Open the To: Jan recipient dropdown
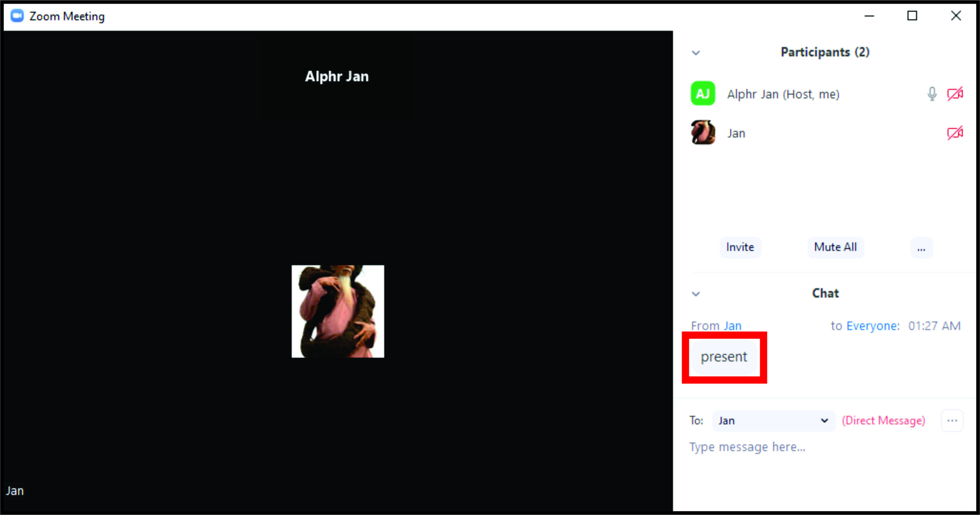Screen dimensions: 980x515 tap(773, 420)
